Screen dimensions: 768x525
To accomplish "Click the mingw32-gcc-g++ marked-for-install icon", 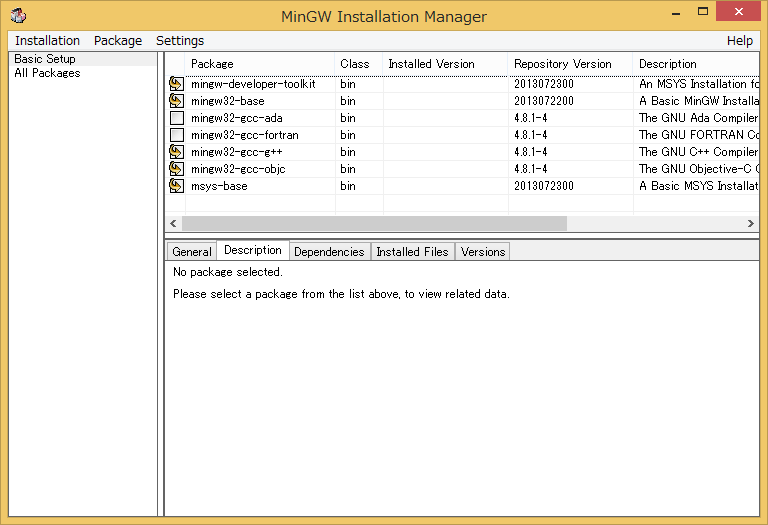I will pyautogui.click(x=176, y=152).
